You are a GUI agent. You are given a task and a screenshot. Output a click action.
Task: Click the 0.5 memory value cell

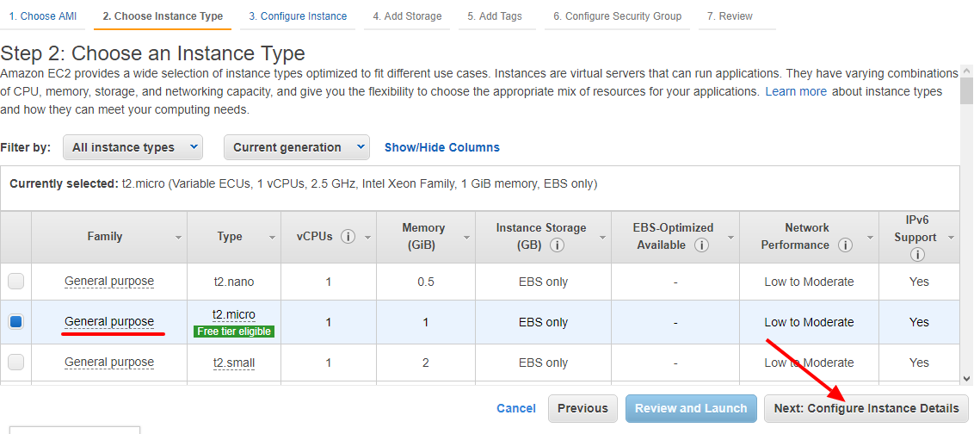point(426,282)
